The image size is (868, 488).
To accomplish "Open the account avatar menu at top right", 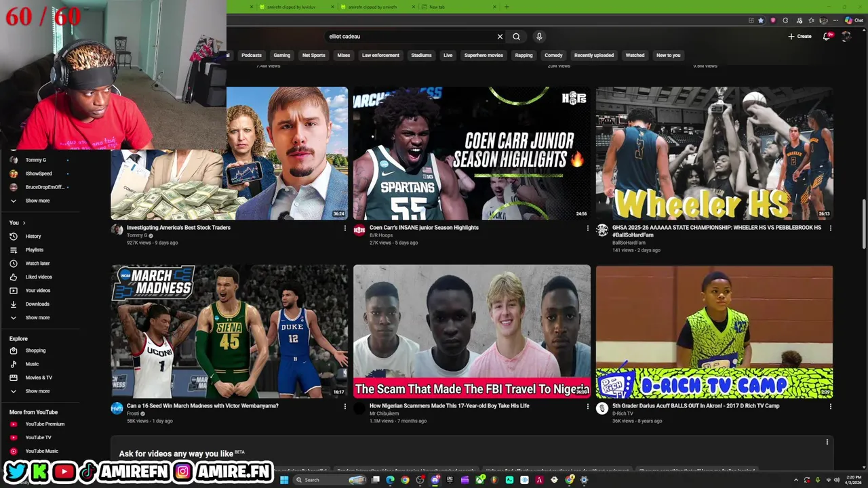I will [x=846, y=37].
